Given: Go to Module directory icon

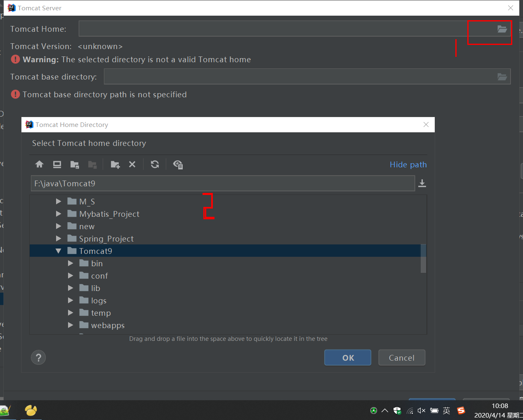Looking at the screenshot, I should point(92,164).
